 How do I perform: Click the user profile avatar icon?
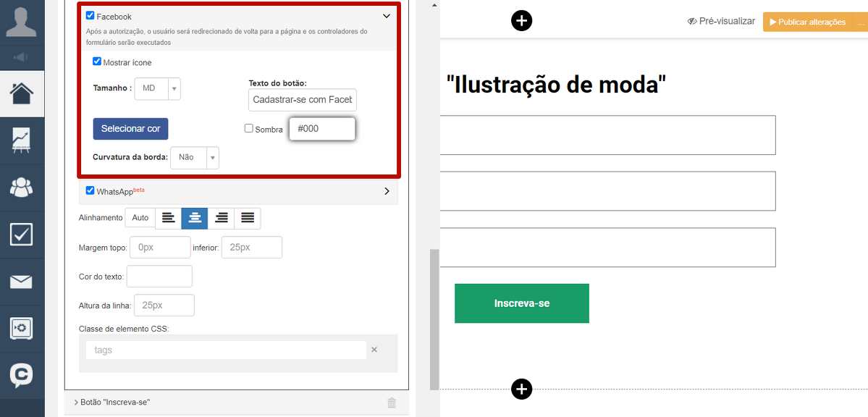[x=22, y=20]
